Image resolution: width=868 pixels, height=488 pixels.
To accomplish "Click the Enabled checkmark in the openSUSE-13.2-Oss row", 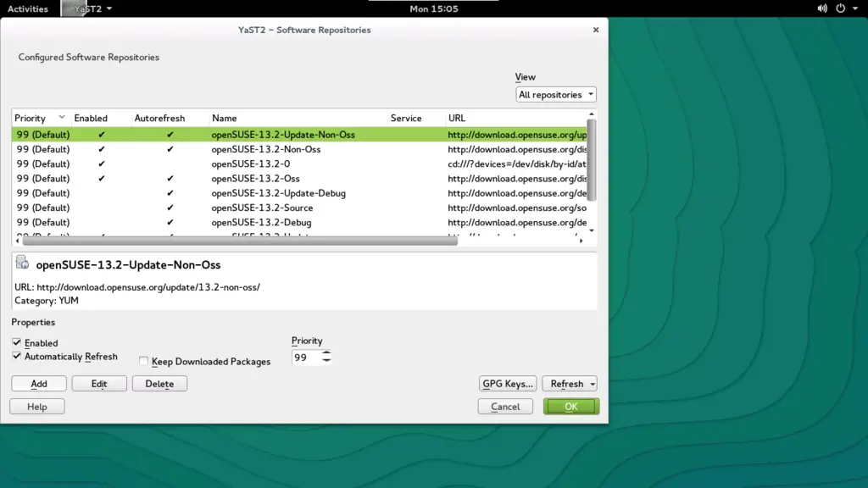I will point(102,179).
